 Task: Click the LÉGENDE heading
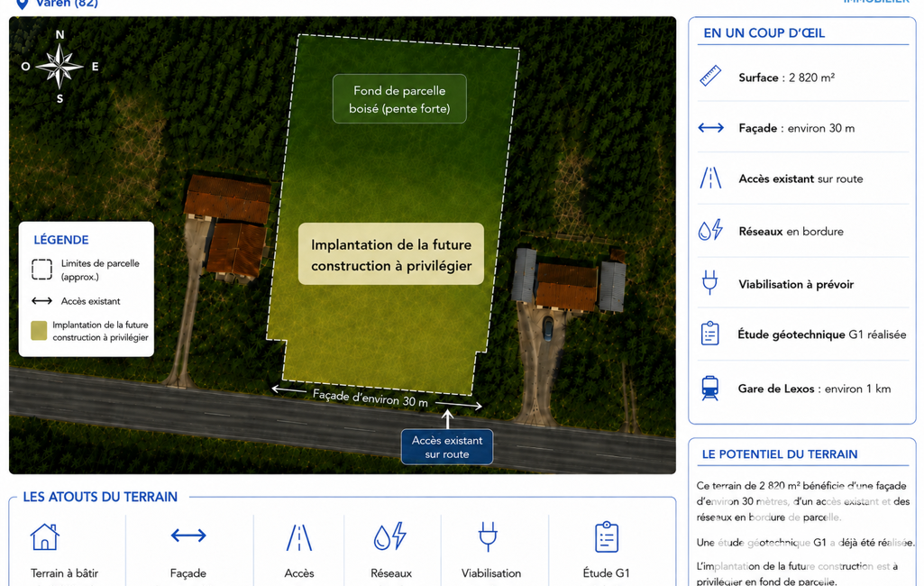60,240
